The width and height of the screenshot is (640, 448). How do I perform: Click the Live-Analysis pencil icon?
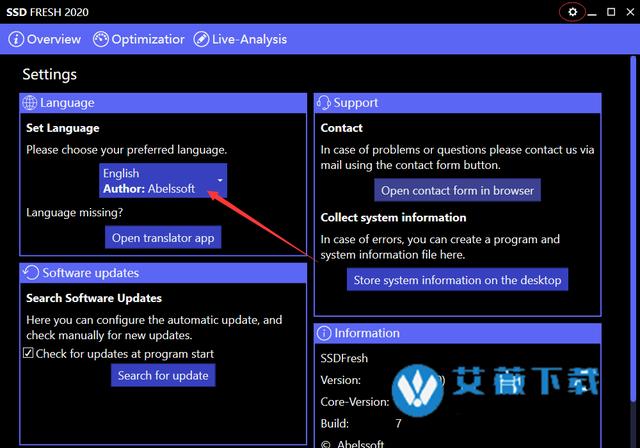point(201,40)
